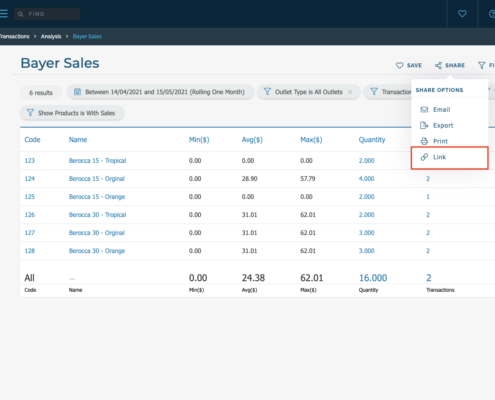Open the Show Products is With Sales filter
Image resolution: width=495 pixels, height=400 pixels.
coord(72,113)
